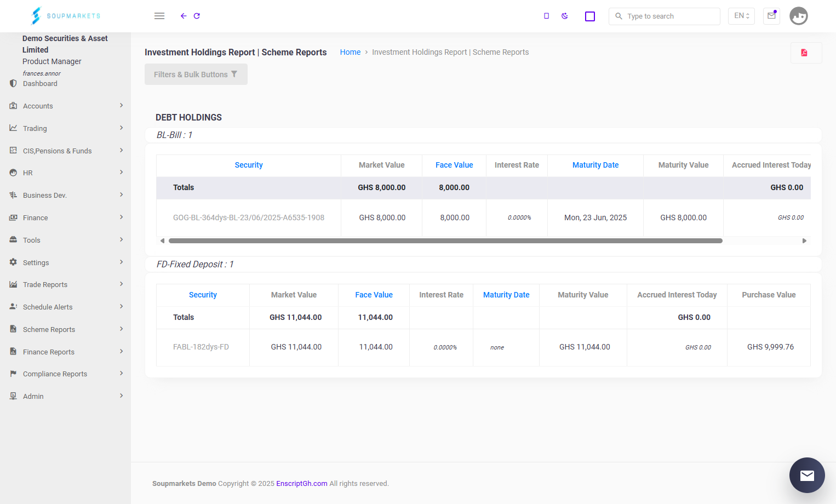Viewport: 836px width, 504px height.
Task: Open the Tools sidebar item
Action: [66, 240]
